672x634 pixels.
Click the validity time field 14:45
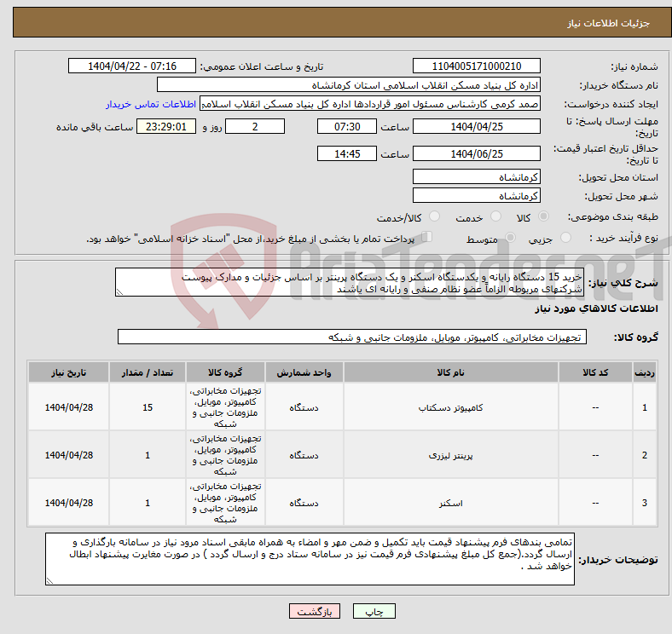coord(347,153)
